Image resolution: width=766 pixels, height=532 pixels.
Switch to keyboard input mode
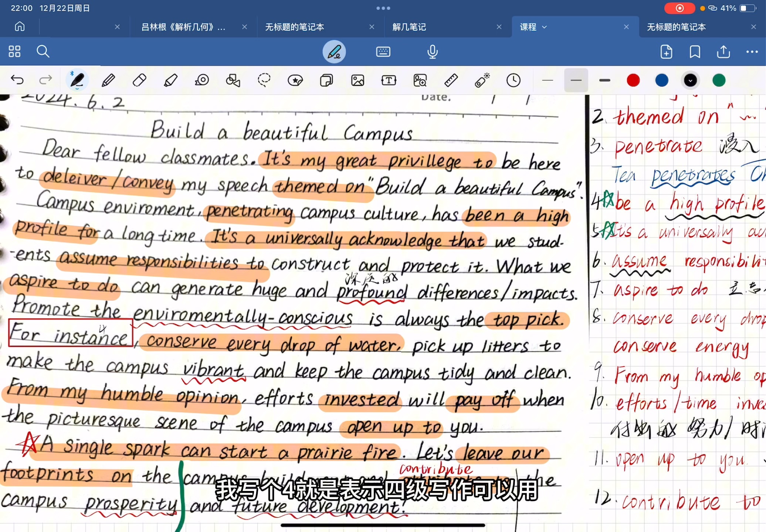coord(383,51)
